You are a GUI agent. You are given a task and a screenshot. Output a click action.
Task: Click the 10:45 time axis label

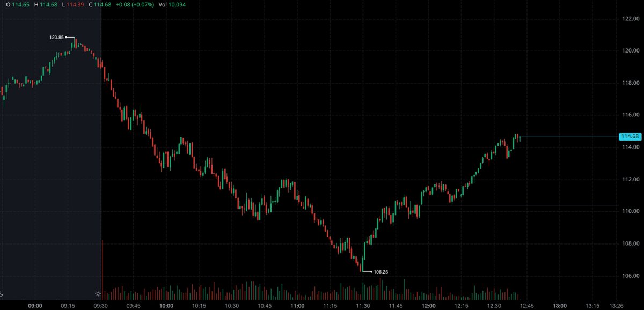[265, 305]
